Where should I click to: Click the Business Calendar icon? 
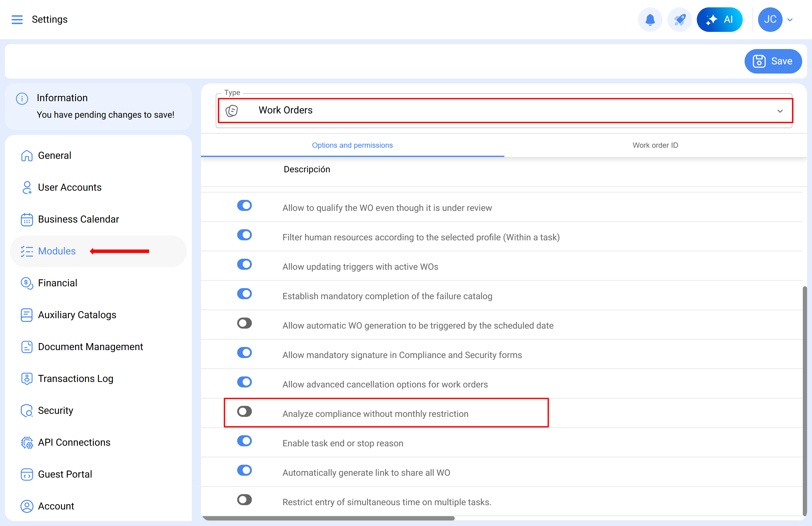[27, 219]
